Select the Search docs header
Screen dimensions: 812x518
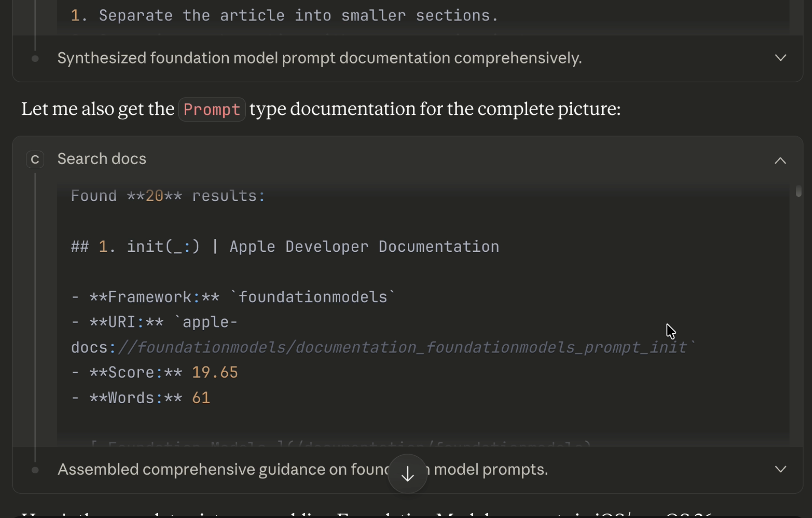point(101,159)
